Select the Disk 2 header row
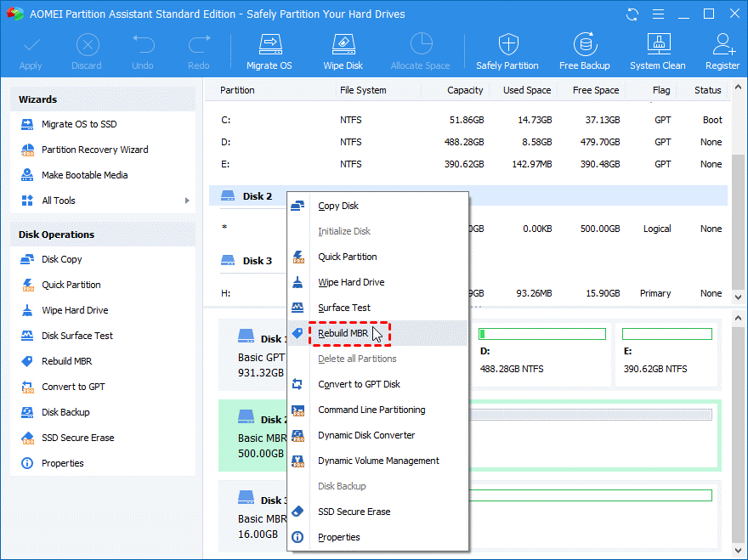 [258, 196]
